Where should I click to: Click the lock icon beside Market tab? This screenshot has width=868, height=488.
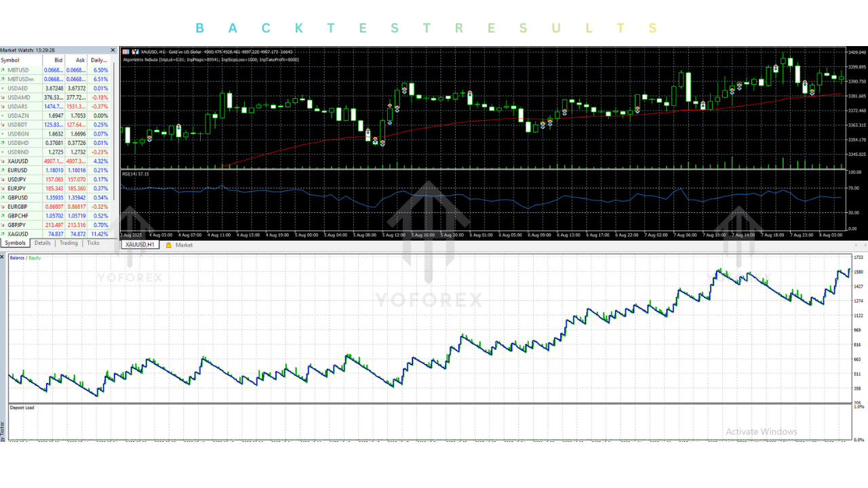pos(169,245)
